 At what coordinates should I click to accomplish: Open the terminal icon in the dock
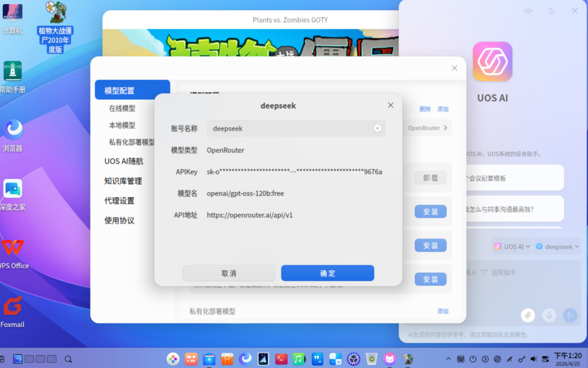tap(281, 359)
